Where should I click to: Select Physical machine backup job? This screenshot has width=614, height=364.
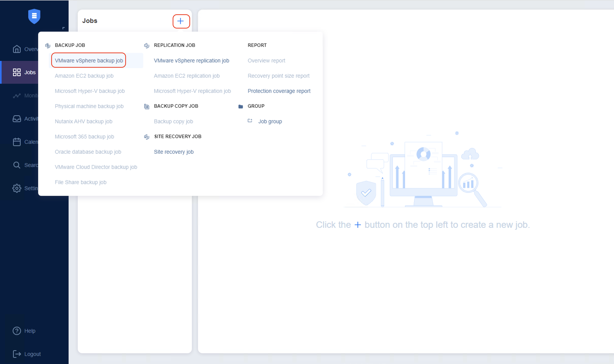click(x=89, y=106)
